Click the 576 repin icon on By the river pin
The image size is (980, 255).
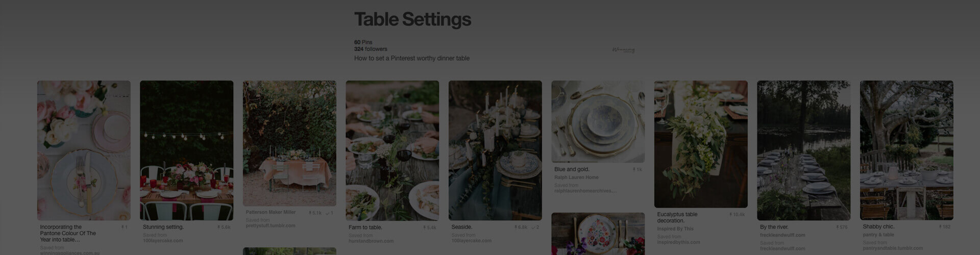pyautogui.click(x=838, y=227)
